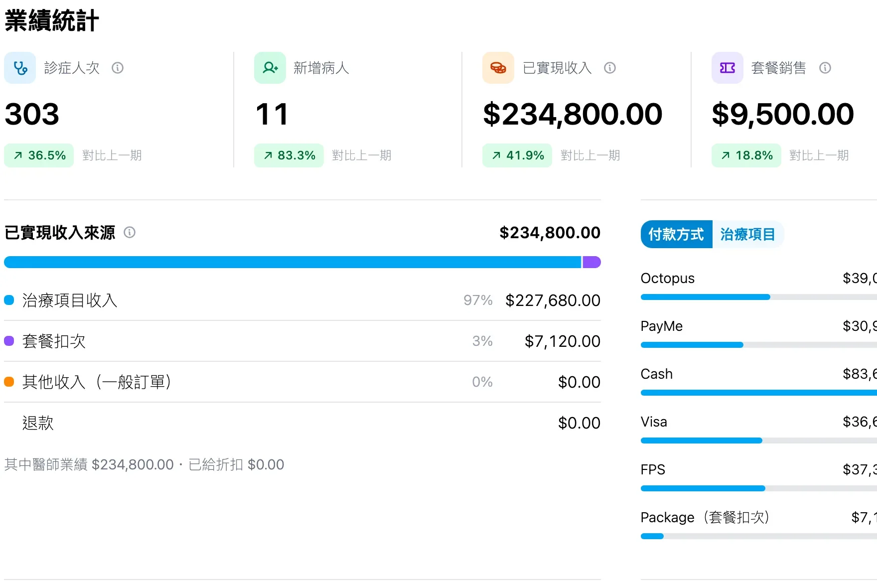Click the purple segment of the income source bar
877x588 pixels.
592,262
